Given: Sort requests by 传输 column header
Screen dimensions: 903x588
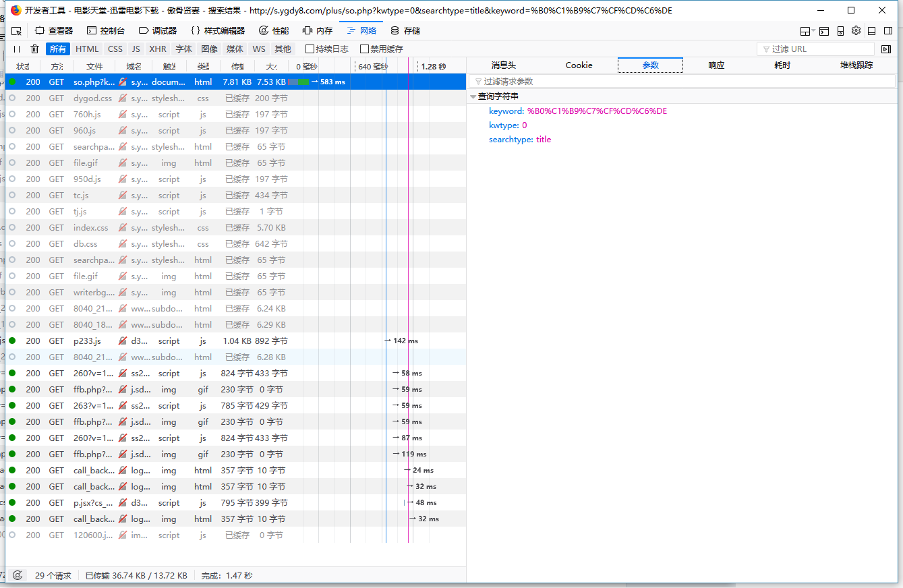Looking at the screenshot, I should coord(237,66).
